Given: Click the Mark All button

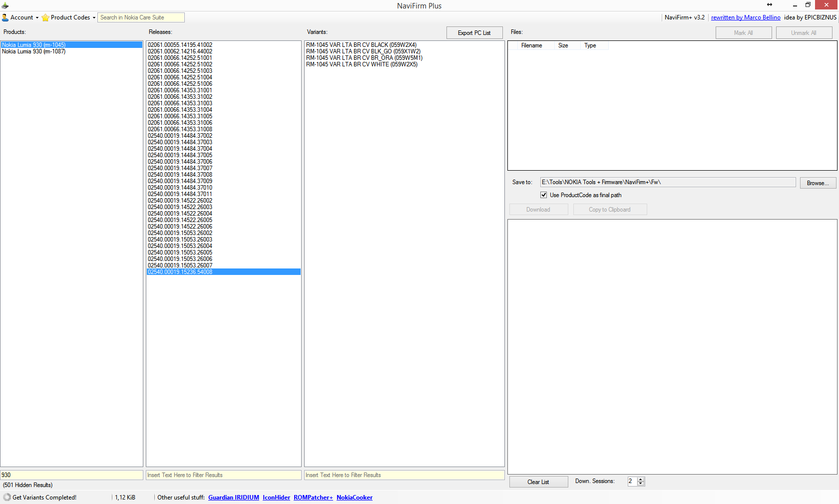Looking at the screenshot, I should (x=744, y=33).
